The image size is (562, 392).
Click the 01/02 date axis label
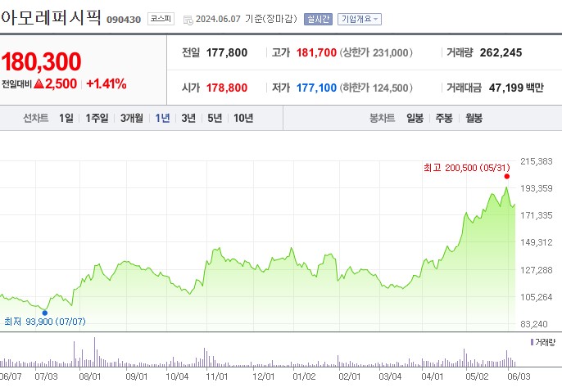(x=304, y=376)
